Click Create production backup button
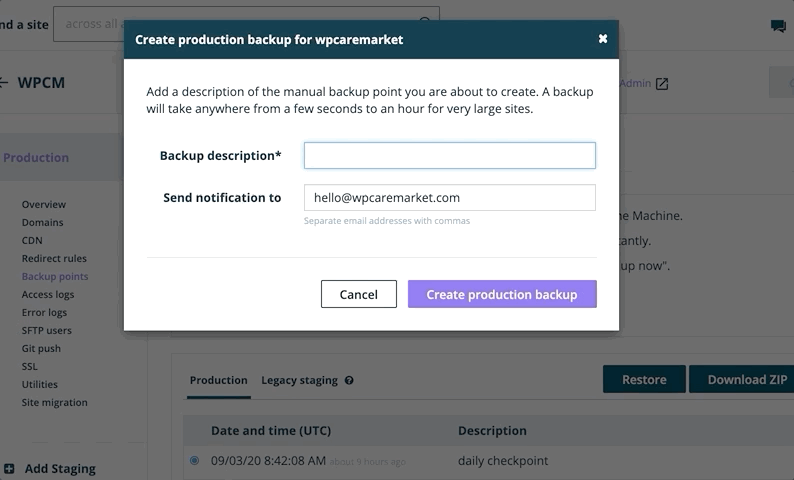The image size is (794, 480). point(501,294)
